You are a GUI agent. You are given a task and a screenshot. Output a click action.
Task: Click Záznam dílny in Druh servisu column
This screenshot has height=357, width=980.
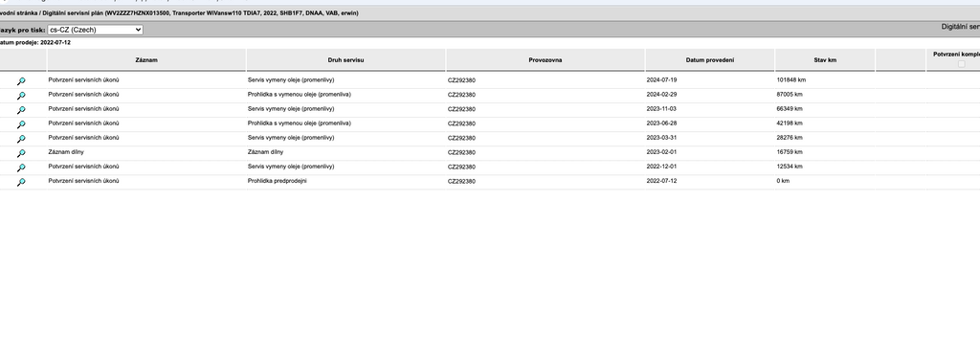(x=266, y=152)
